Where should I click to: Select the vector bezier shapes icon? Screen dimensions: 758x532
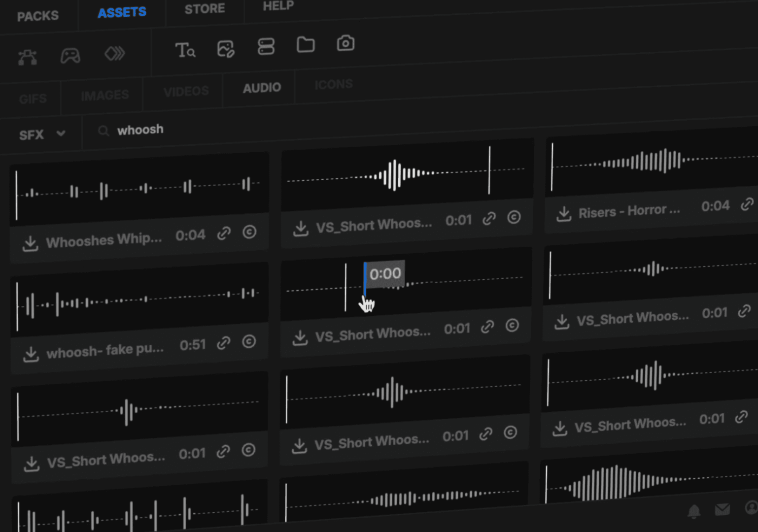tap(28, 58)
